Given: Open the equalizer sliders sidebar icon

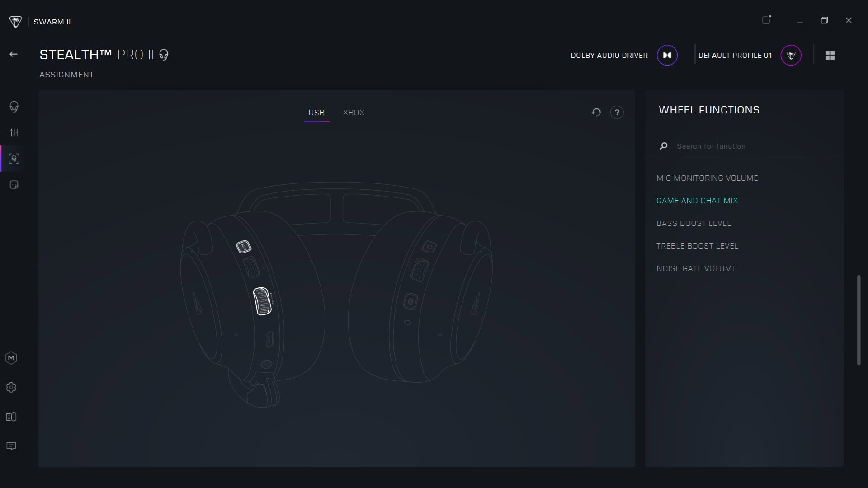Looking at the screenshot, I should pos(14,132).
